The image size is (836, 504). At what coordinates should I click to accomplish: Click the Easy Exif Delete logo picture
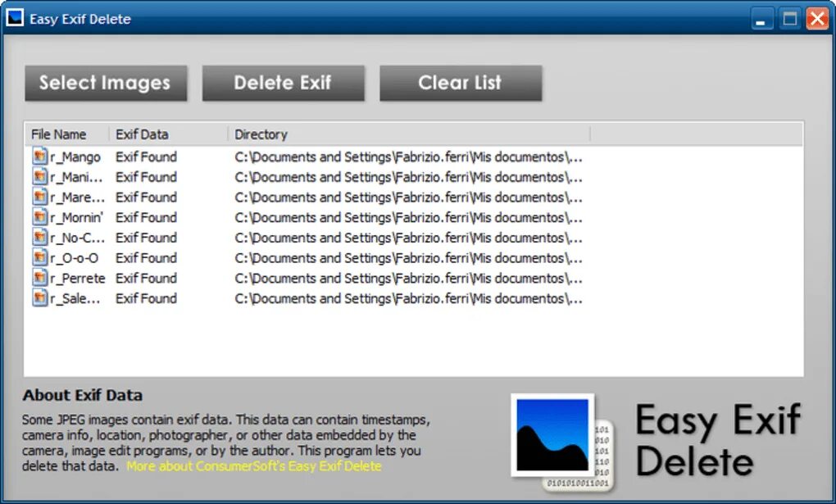click(x=562, y=443)
